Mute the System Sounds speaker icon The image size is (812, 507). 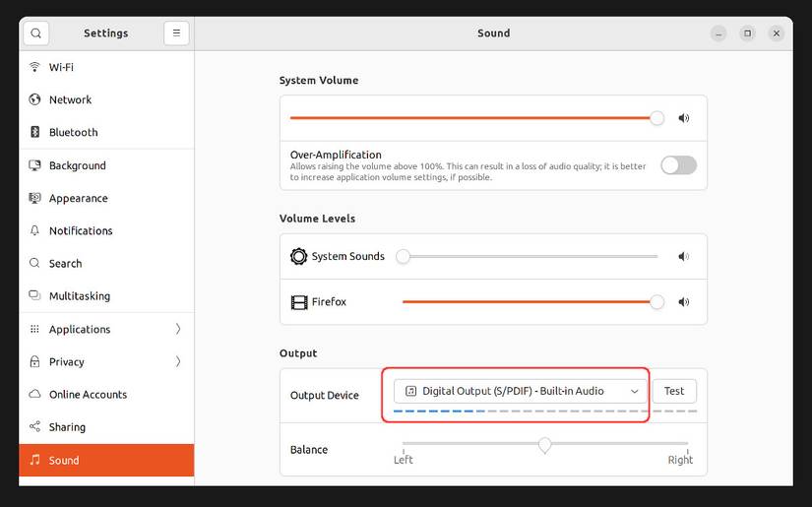pos(684,256)
